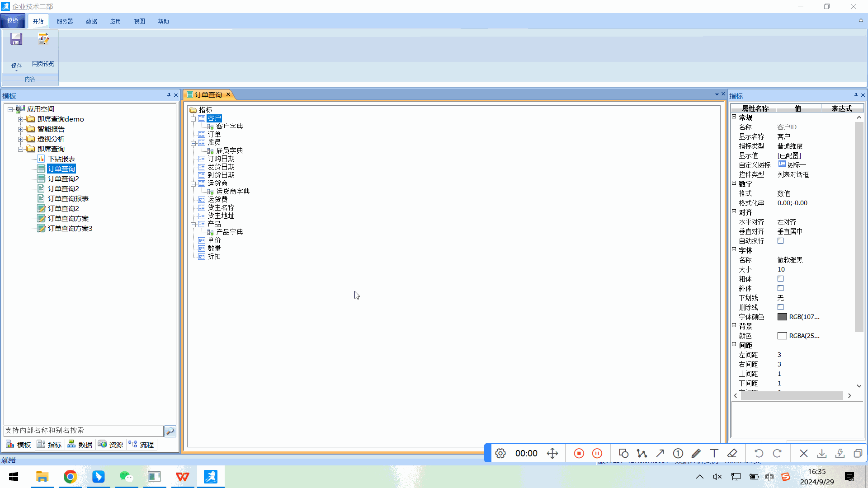Open recorder settings gear icon
This screenshot has width=868, height=488.
500,453
